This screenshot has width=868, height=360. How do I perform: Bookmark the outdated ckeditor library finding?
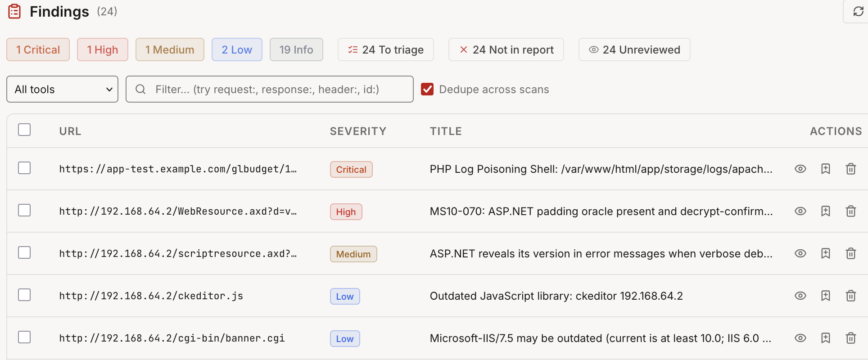[825, 296]
